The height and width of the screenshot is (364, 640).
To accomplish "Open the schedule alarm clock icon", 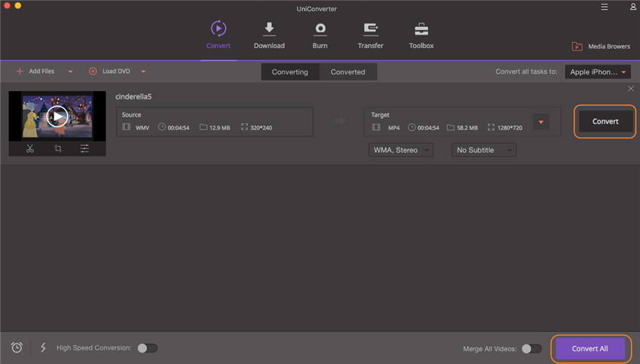I will click(17, 347).
